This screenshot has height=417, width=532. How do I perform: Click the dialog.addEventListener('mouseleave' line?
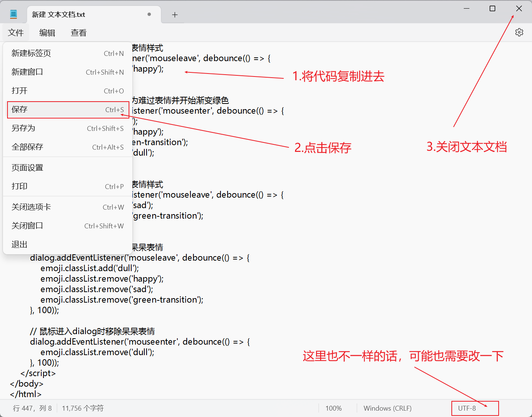(140, 258)
